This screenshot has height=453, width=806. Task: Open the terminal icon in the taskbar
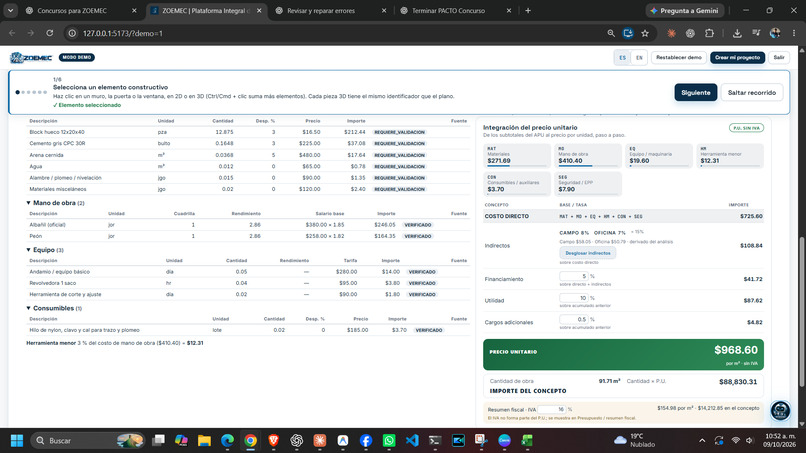pos(435,441)
